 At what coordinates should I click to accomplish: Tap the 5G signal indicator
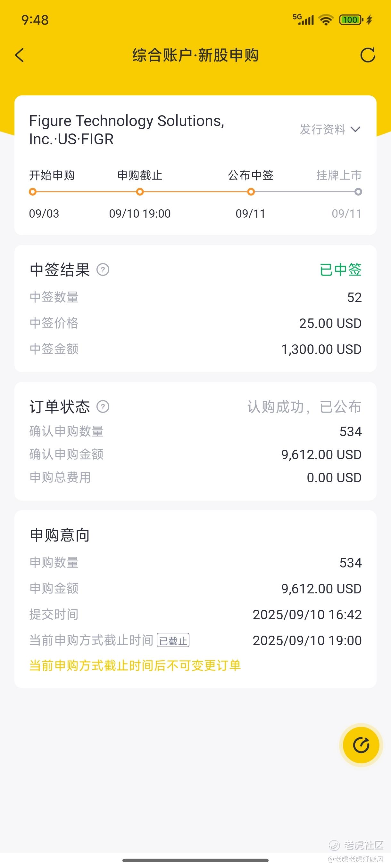(303, 19)
